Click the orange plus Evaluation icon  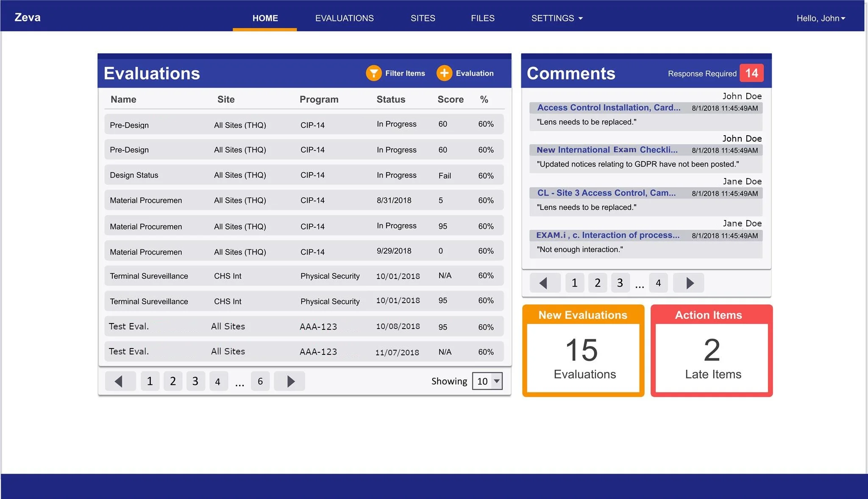click(444, 73)
